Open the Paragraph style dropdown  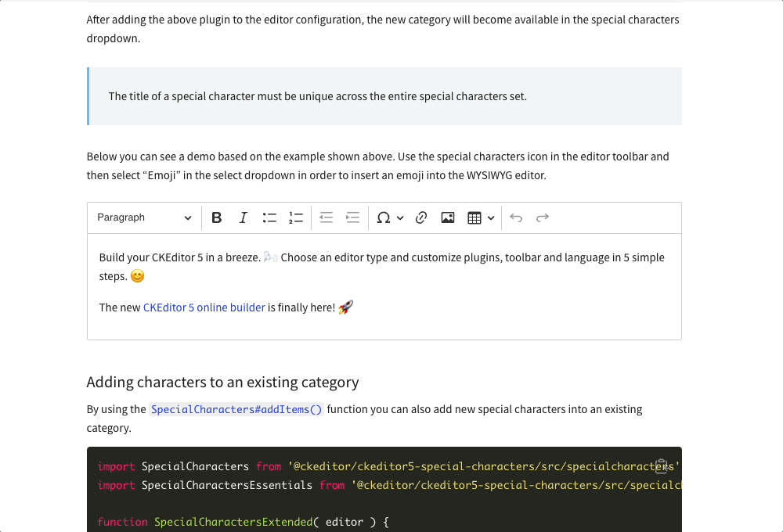click(143, 217)
